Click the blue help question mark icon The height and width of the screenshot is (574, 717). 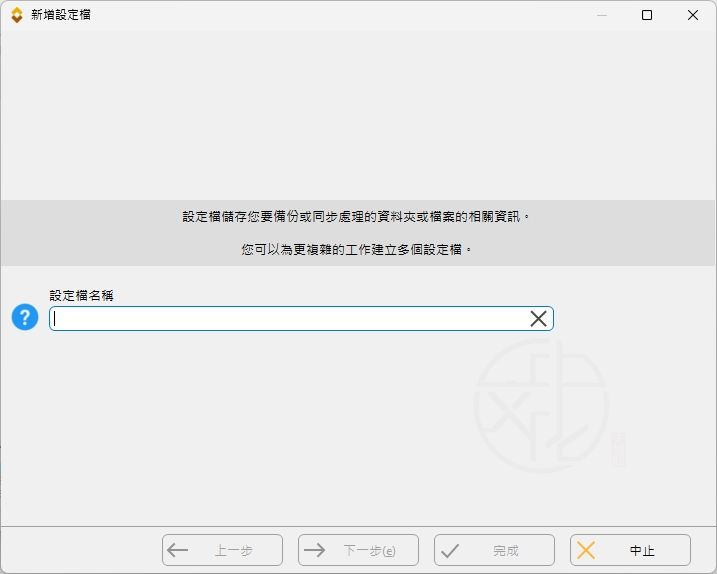point(24,318)
